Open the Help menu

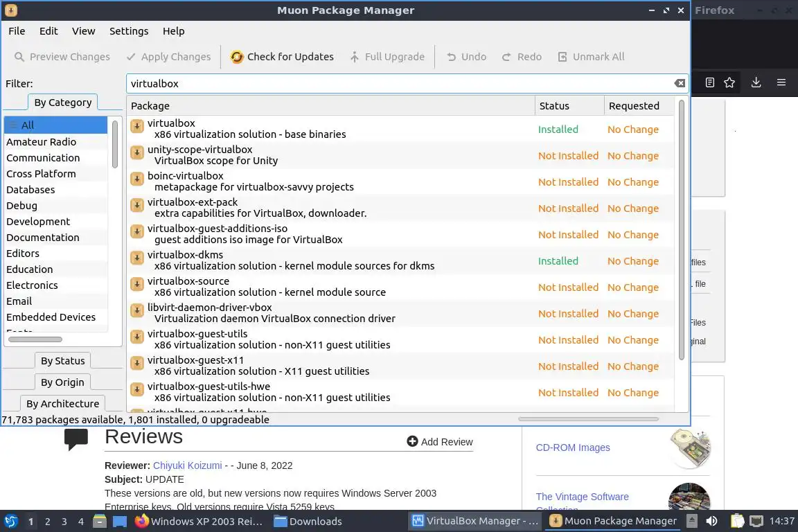pyautogui.click(x=174, y=31)
